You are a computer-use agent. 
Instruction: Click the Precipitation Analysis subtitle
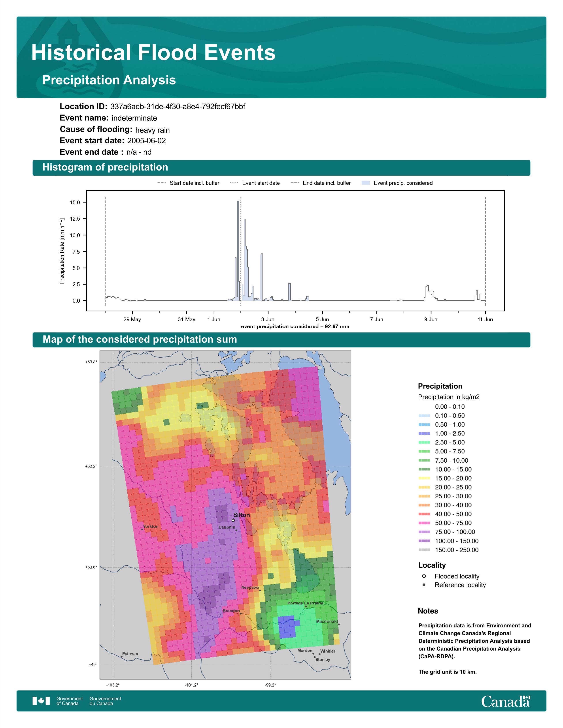tap(109, 80)
